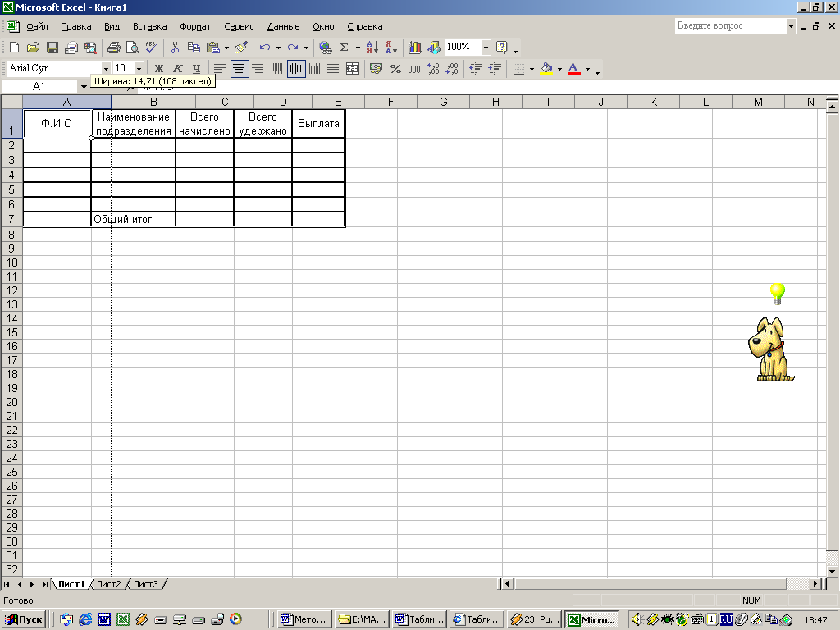This screenshot has height=630, width=840.
Task: Expand the undo history arrow
Action: pyautogui.click(x=278, y=48)
